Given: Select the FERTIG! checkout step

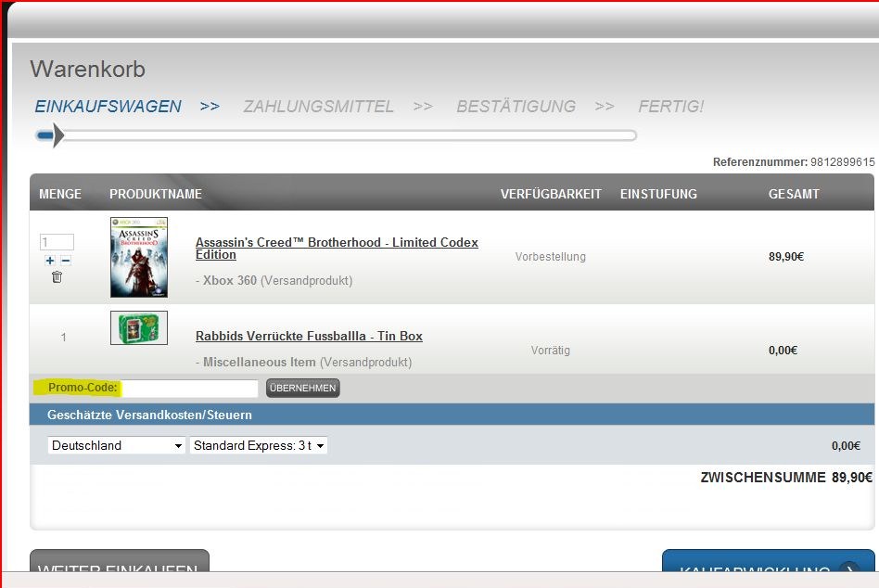Looking at the screenshot, I should tap(671, 107).
